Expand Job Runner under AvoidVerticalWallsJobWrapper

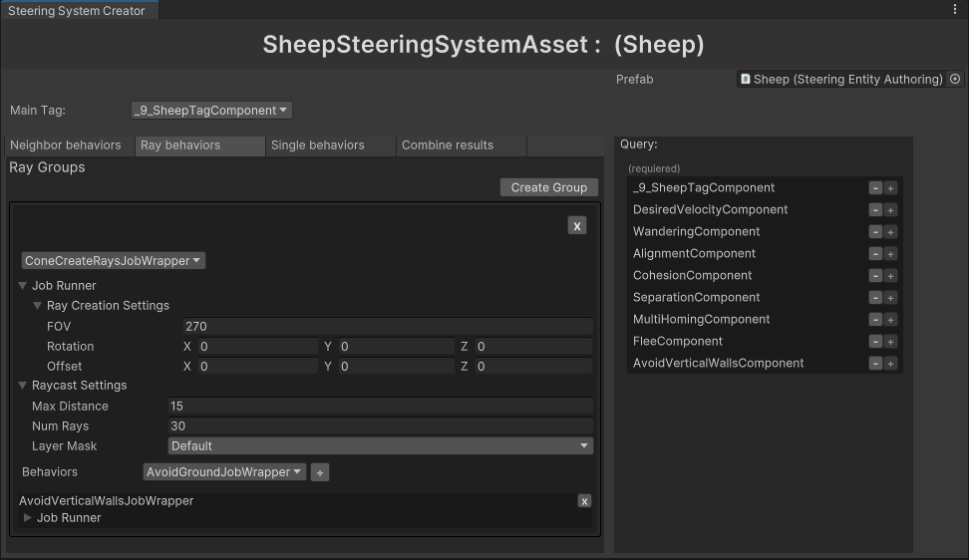click(28, 518)
